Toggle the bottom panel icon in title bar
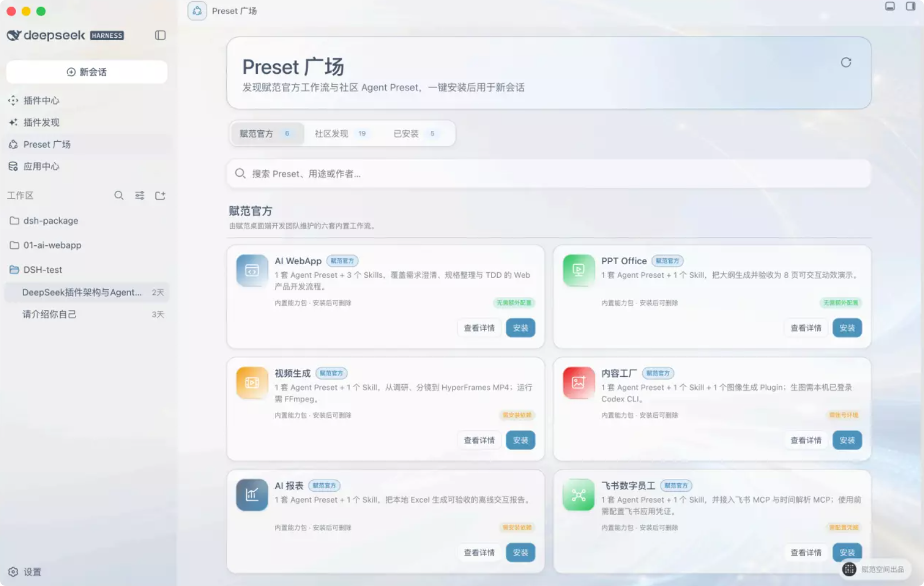The image size is (924, 586). point(890,6)
